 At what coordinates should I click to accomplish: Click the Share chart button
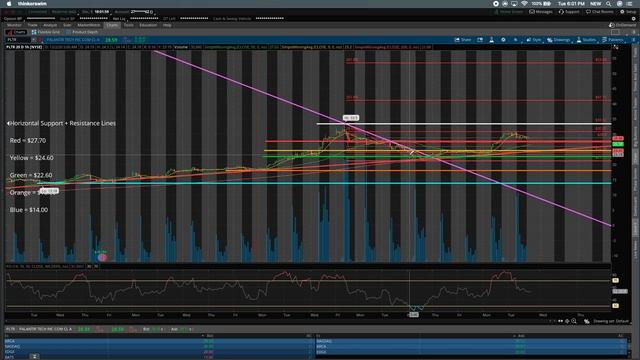(x=463, y=40)
